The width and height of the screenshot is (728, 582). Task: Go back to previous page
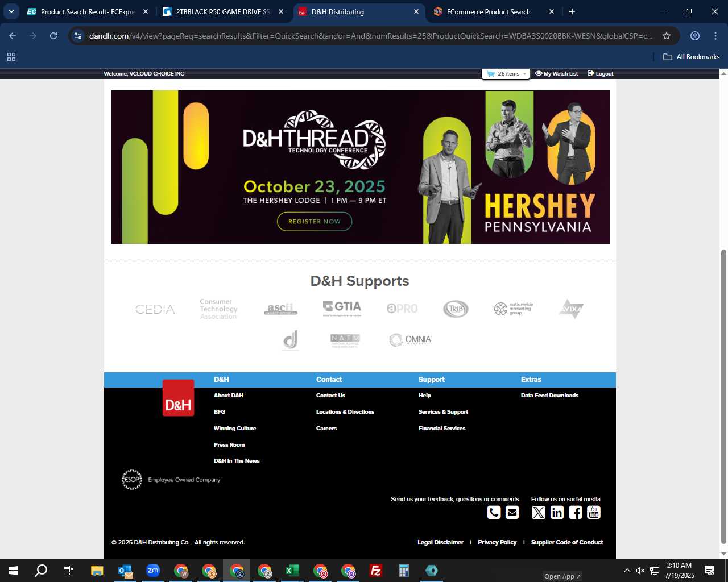click(x=13, y=36)
